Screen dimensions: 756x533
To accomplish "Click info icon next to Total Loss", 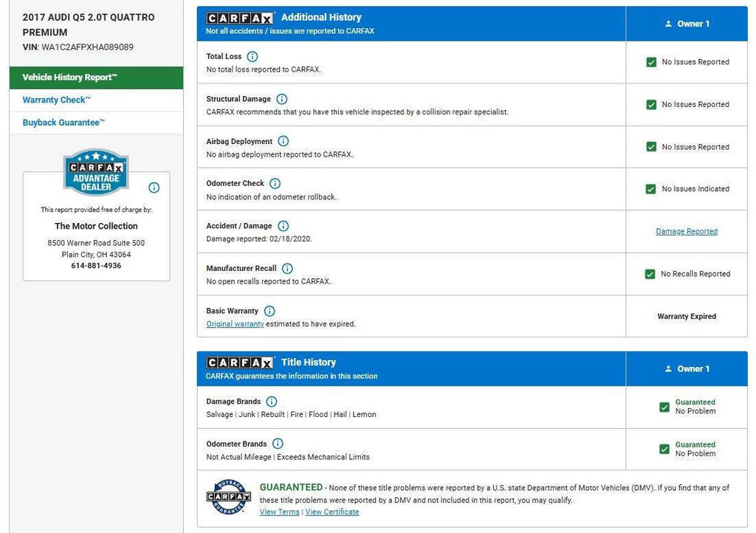I will (252, 57).
